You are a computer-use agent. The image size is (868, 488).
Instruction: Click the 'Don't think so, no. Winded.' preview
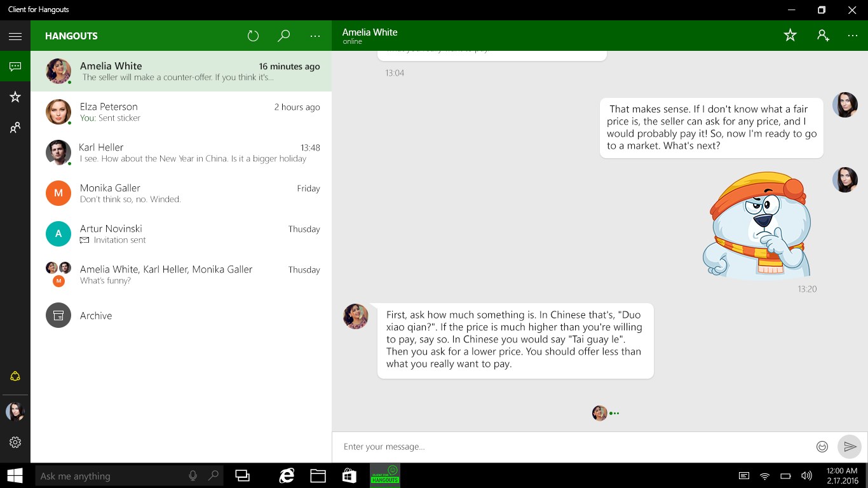tap(130, 200)
